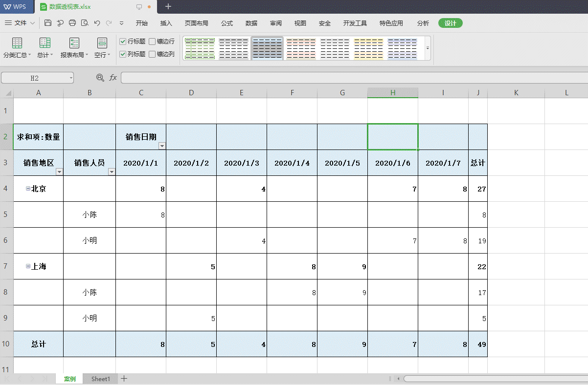Click the magnifier icon beside fx
Viewport: 588px width, 385px height.
click(100, 78)
